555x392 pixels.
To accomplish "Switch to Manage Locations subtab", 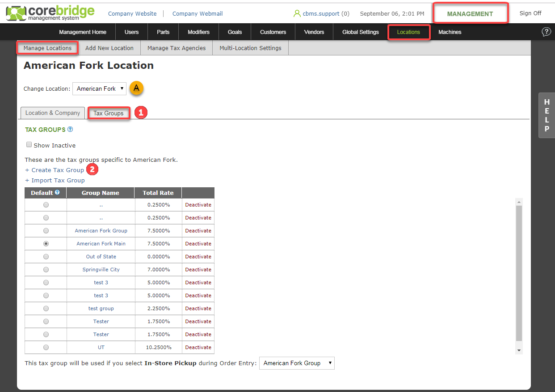I will pyautogui.click(x=47, y=48).
